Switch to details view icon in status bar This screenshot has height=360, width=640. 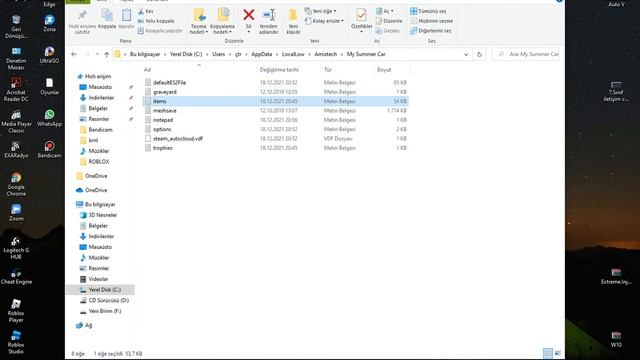(548, 353)
